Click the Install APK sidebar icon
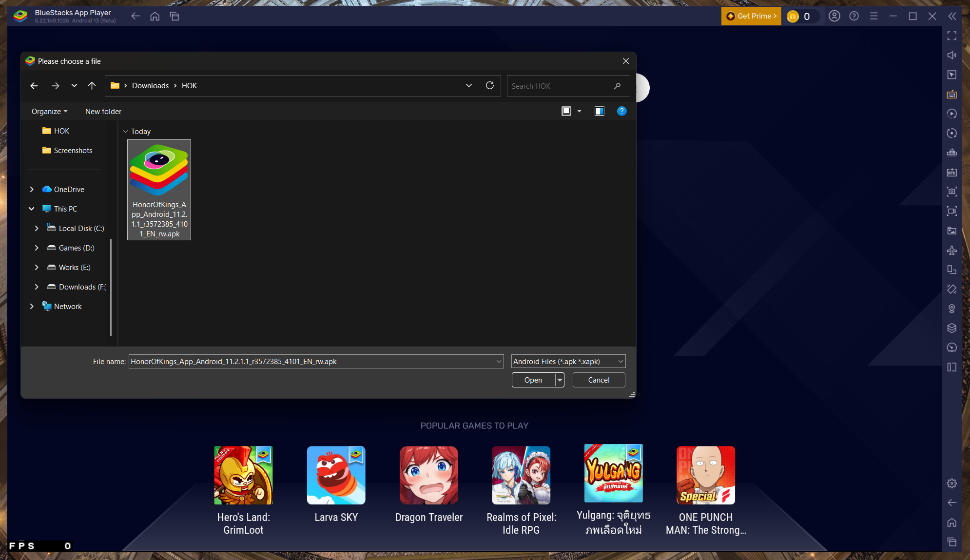The image size is (970, 560). (x=951, y=172)
